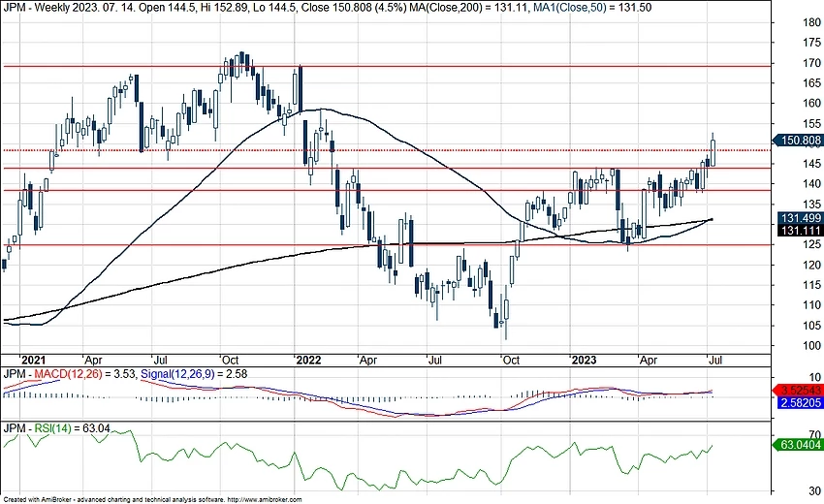The height and width of the screenshot is (504, 824).
Task: Click the JPM Weekly chart title text
Action: pyautogui.click(x=37, y=8)
